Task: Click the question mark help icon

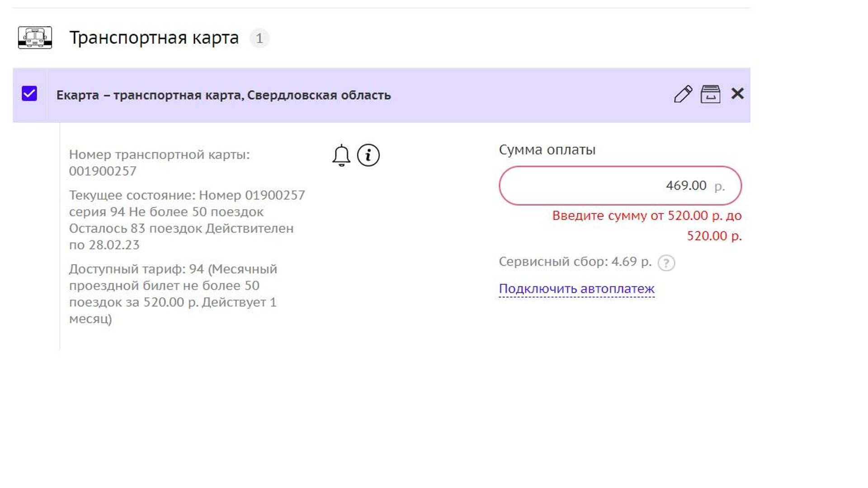Action: (x=666, y=263)
